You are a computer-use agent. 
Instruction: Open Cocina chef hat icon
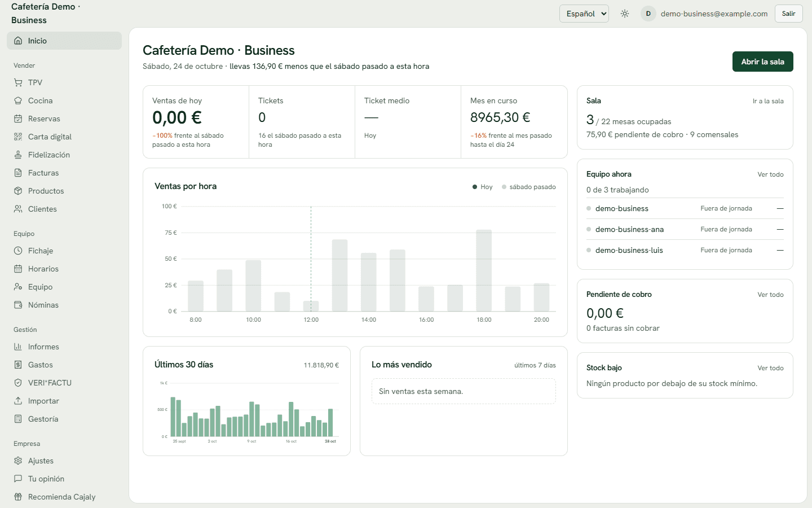[x=18, y=100]
